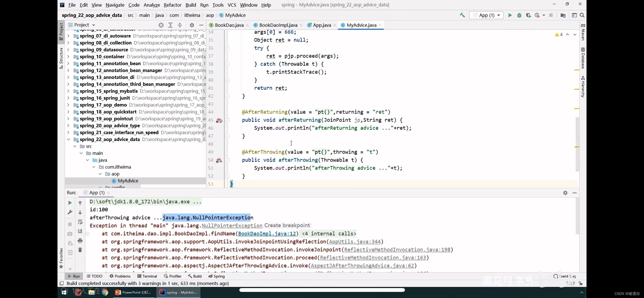Stop the running process in toolbar

click(x=551, y=15)
